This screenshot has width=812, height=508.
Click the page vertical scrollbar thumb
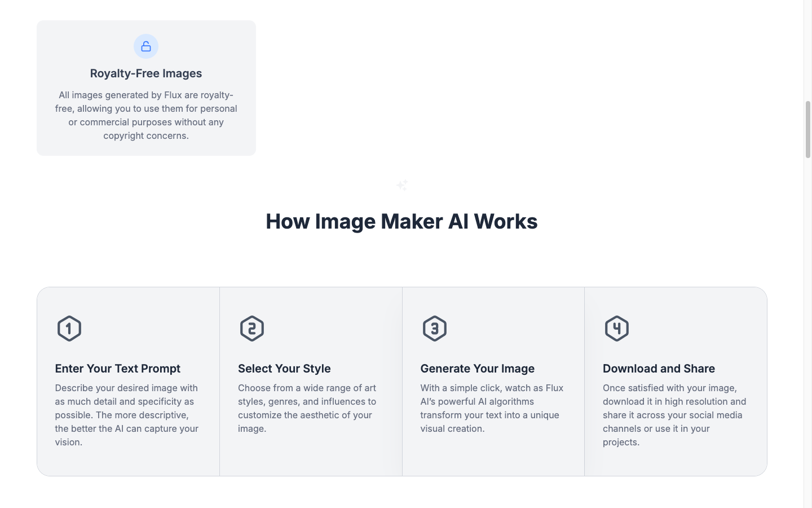[x=807, y=129]
